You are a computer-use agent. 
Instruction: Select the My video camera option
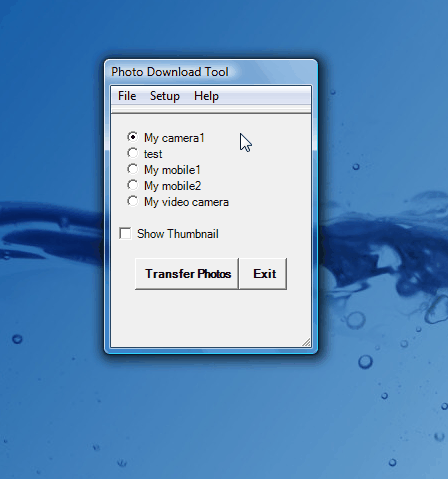point(132,201)
